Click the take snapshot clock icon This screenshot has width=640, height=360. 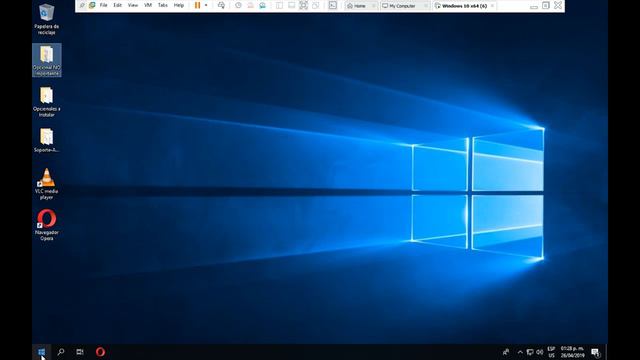click(238, 5)
